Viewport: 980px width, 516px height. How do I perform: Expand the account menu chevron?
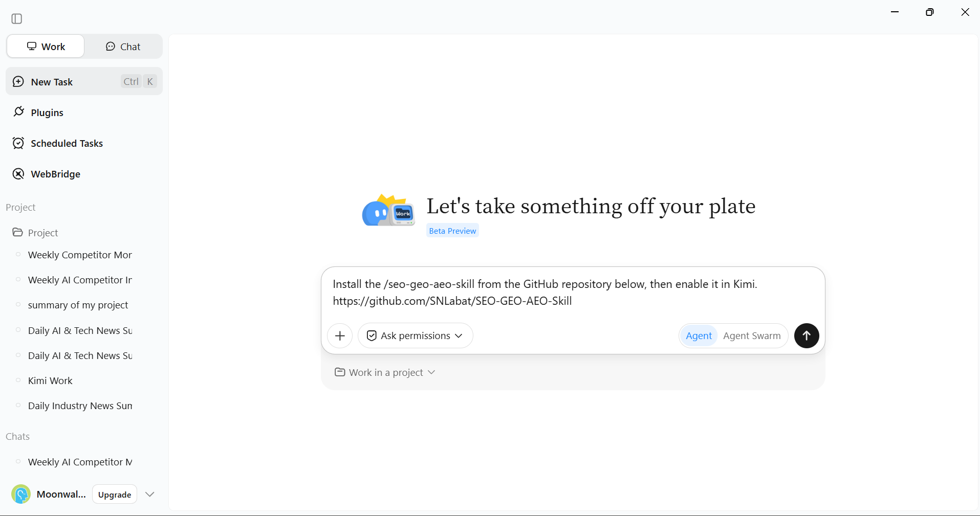point(150,494)
